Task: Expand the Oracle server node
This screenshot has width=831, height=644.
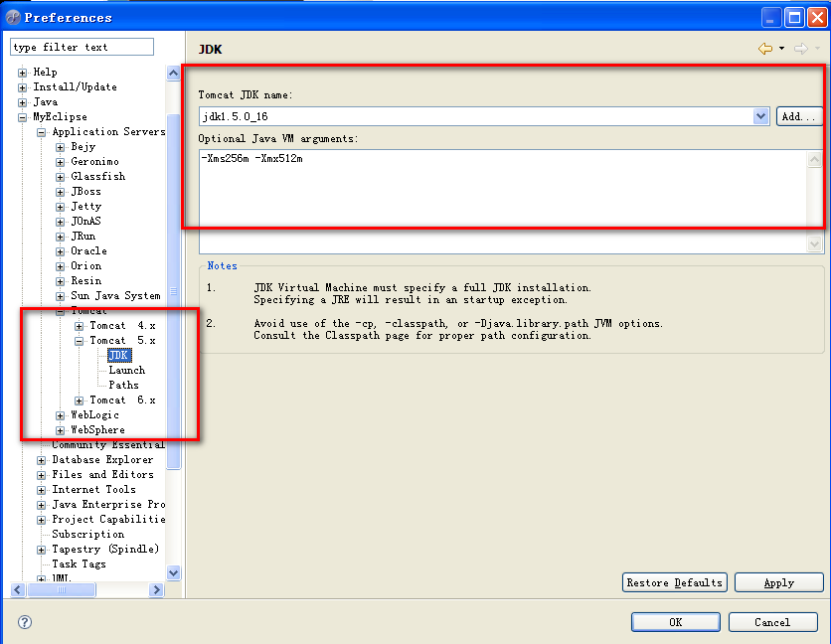Action: click(61, 251)
